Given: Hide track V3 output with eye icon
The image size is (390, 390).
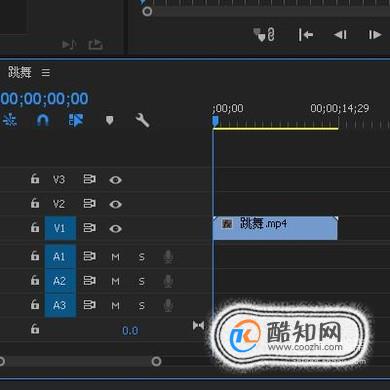Looking at the screenshot, I should (x=115, y=180).
